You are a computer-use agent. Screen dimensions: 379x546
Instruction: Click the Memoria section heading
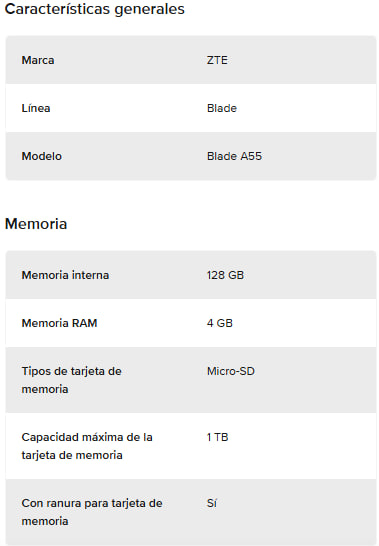(x=36, y=224)
